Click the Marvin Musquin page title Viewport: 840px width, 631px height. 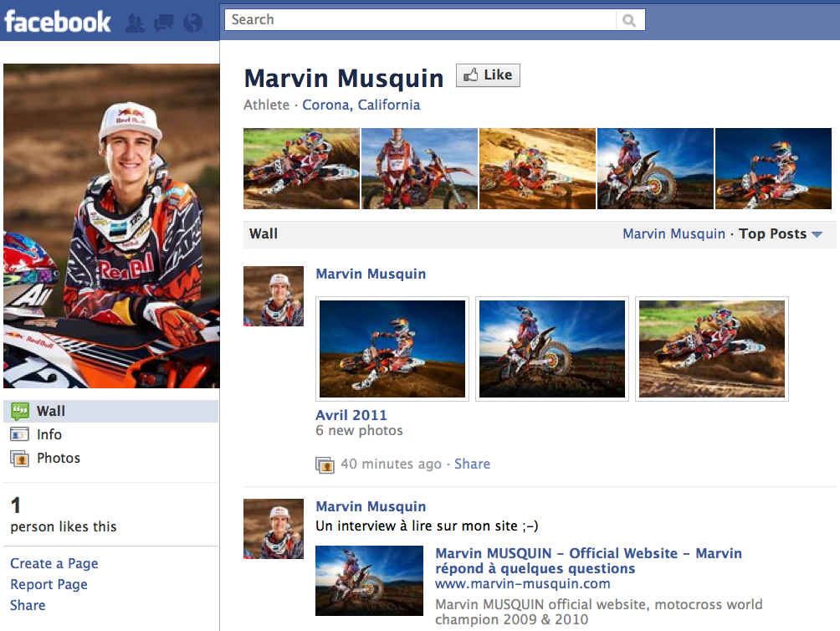[x=344, y=78]
